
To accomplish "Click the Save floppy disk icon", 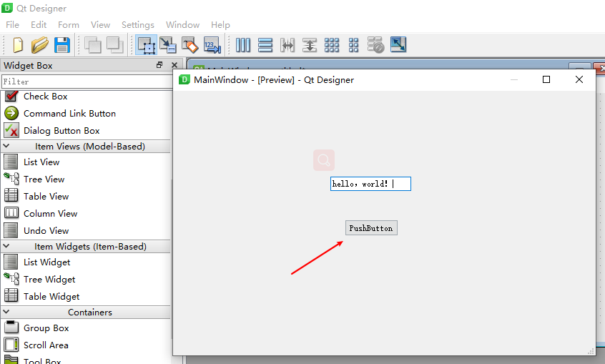I will [x=62, y=45].
